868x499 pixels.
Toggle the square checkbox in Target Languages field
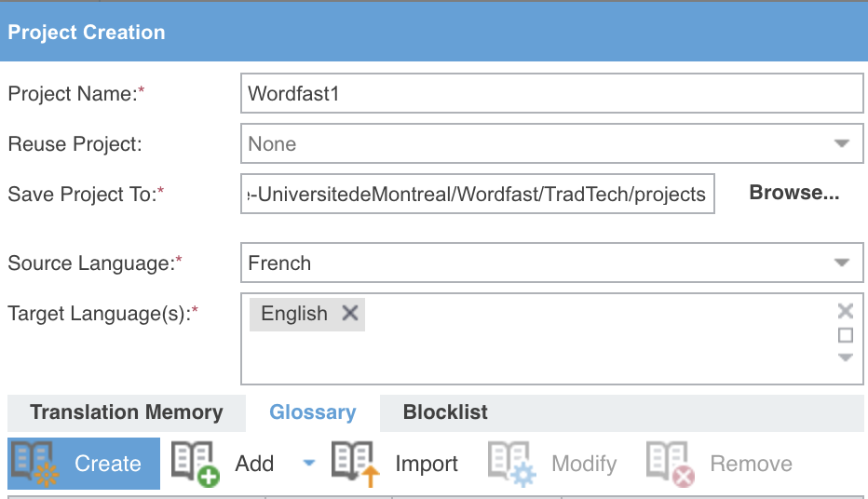(846, 335)
